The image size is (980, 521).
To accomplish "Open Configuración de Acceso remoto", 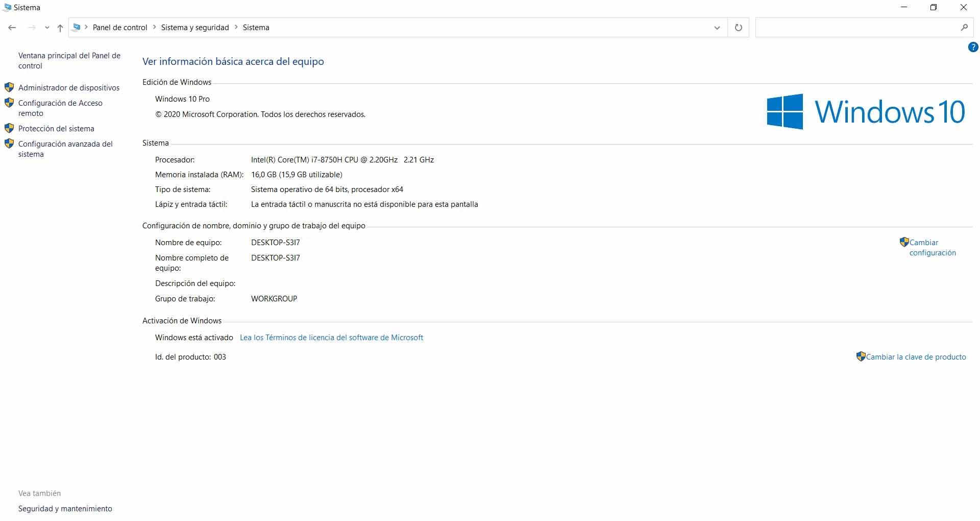I will 60,108.
